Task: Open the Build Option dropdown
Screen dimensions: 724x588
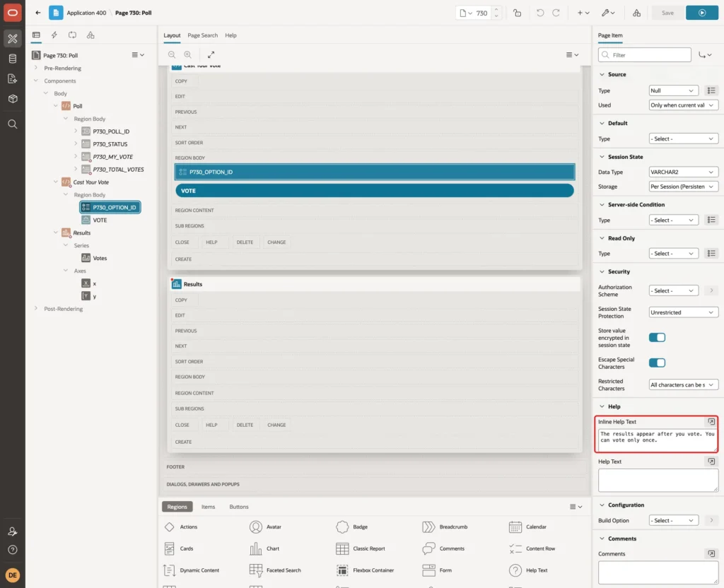Action: coord(673,521)
